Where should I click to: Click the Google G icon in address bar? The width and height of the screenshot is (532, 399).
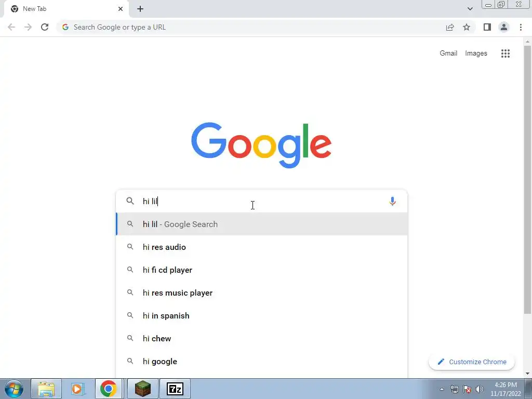click(x=65, y=27)
